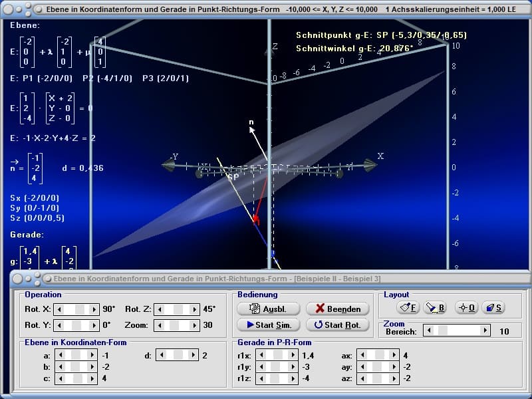Increase Zoom Bereich with right arrow
532x399 pixels.
pos(485,330)
